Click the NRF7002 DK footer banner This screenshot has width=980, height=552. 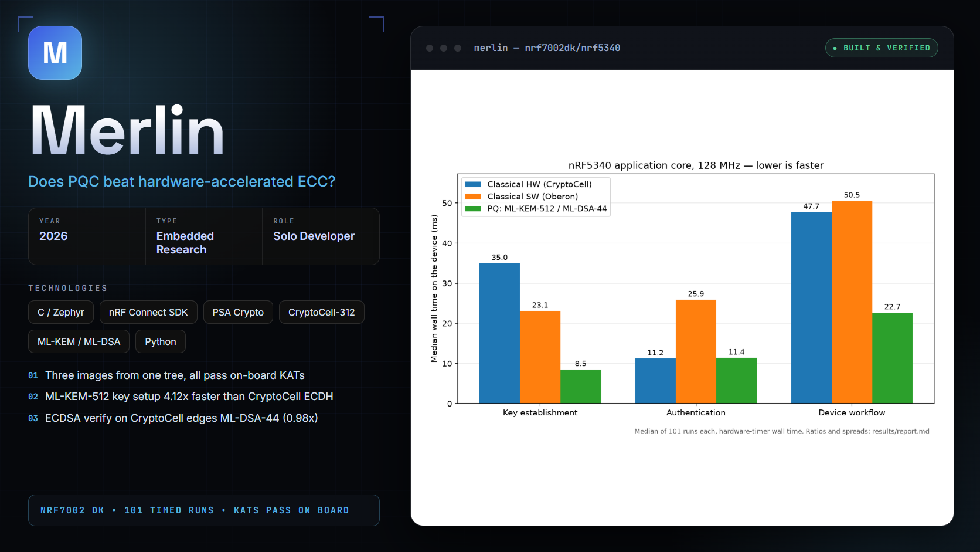tap(204, 510)
